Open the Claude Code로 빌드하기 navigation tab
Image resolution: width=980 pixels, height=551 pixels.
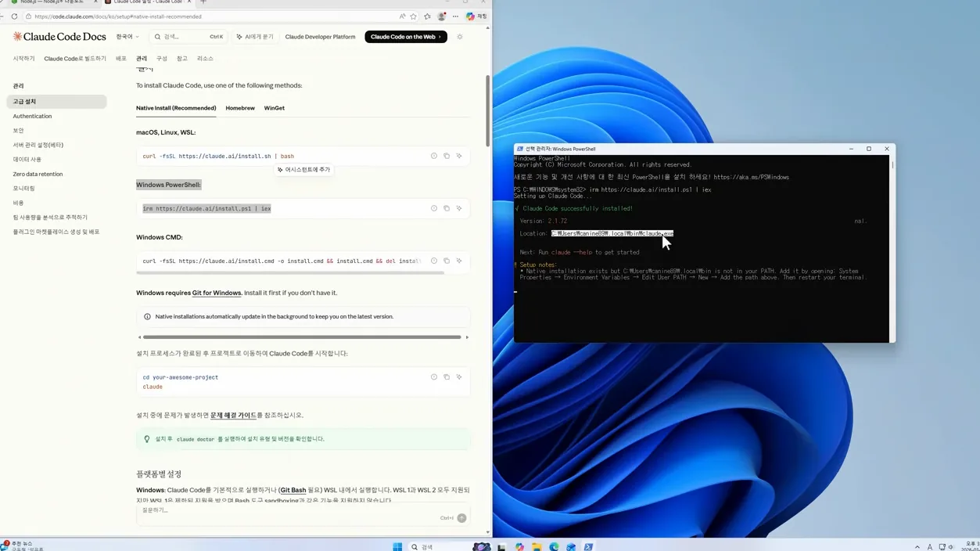click(x=75, y=59)
